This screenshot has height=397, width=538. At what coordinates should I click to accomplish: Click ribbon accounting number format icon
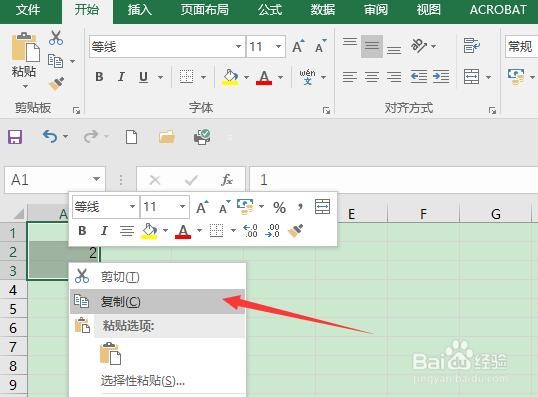(516, 77)
